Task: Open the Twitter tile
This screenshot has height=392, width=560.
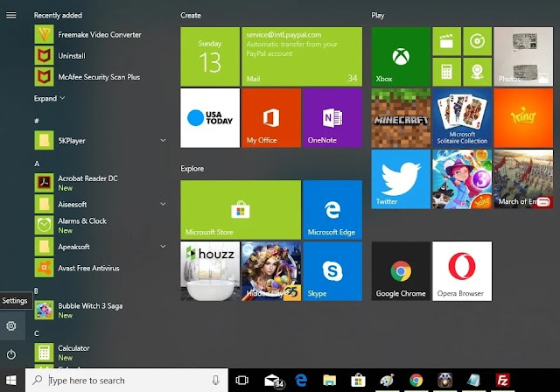Action: 401,178
